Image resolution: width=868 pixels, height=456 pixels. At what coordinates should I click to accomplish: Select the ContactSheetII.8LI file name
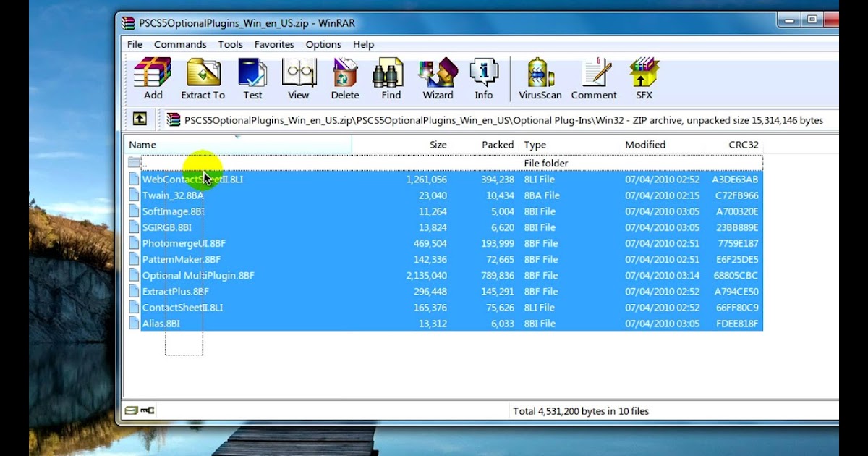182,308
